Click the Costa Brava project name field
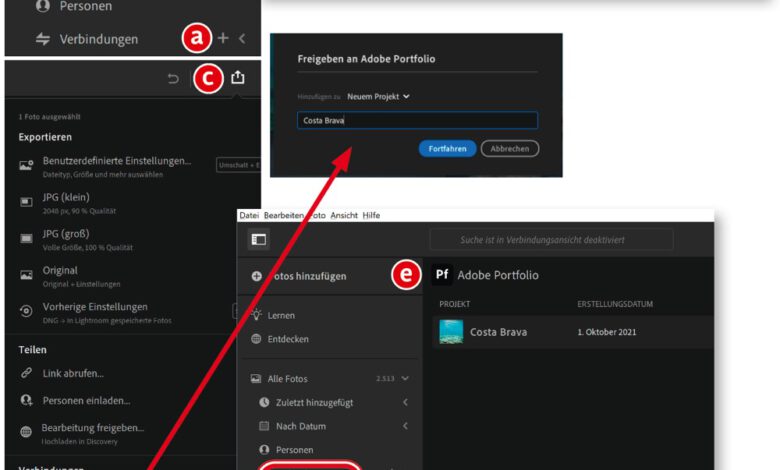 click(417, 120)
